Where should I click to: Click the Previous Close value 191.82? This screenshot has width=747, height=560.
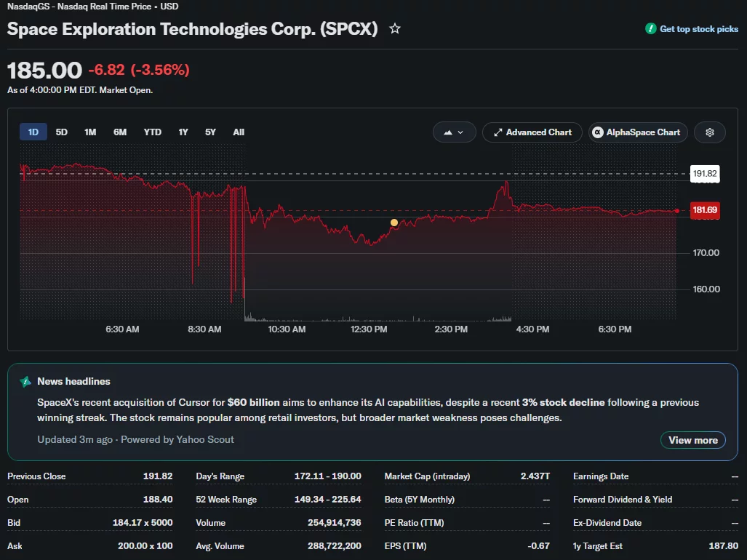(x=158, y=476)
